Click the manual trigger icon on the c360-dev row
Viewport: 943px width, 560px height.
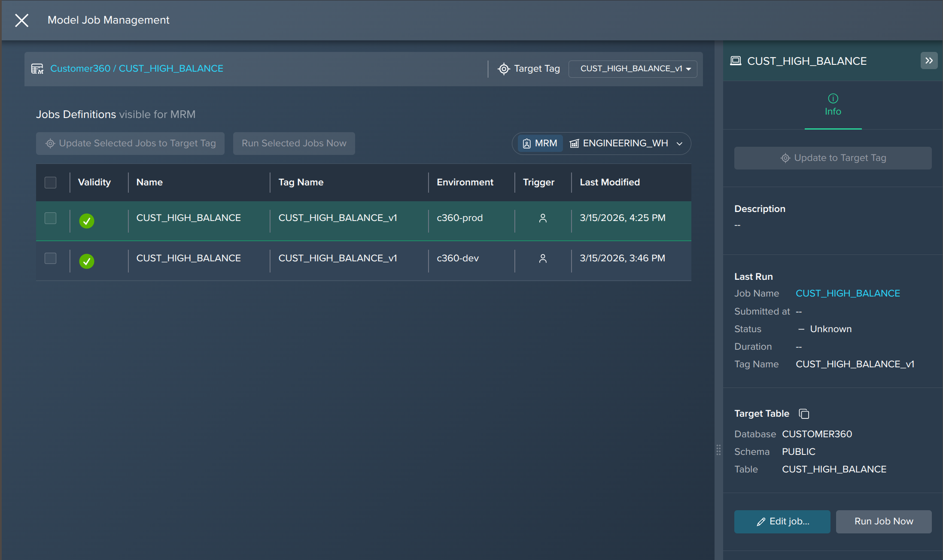tap(542, 259)
